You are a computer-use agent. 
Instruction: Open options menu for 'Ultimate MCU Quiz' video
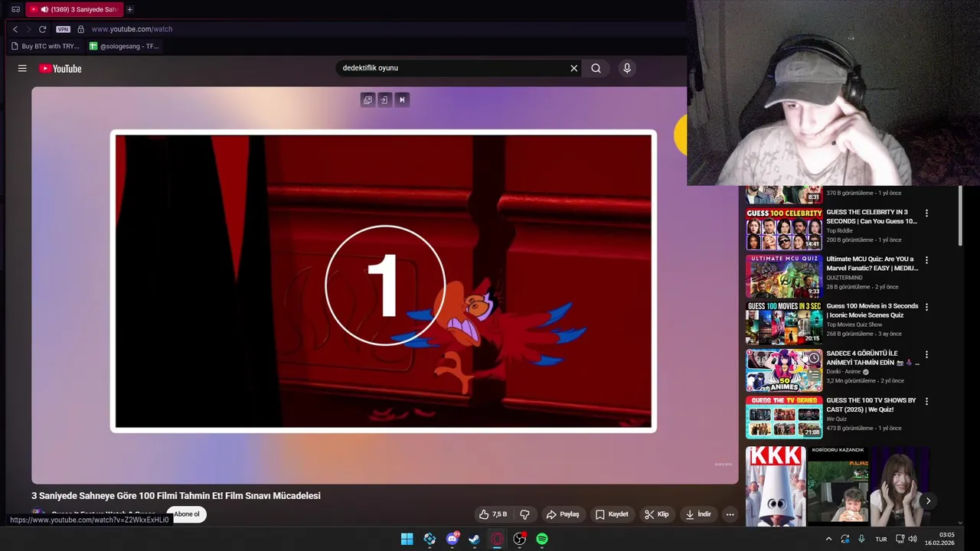tap(926, 260)
